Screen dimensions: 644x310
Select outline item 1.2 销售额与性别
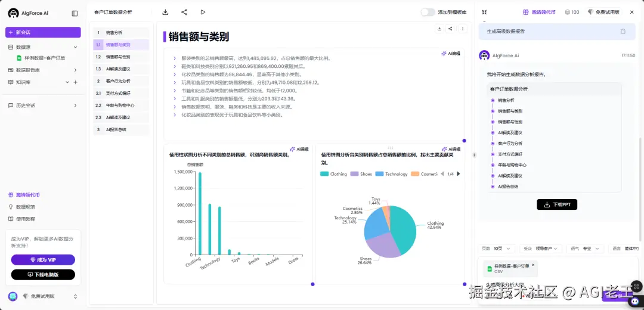click(121, 57)
